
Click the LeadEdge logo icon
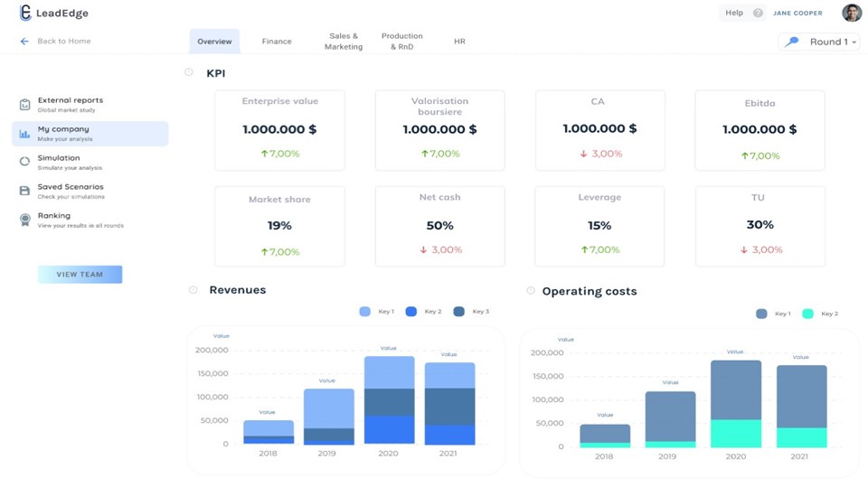tap(25, 13)
